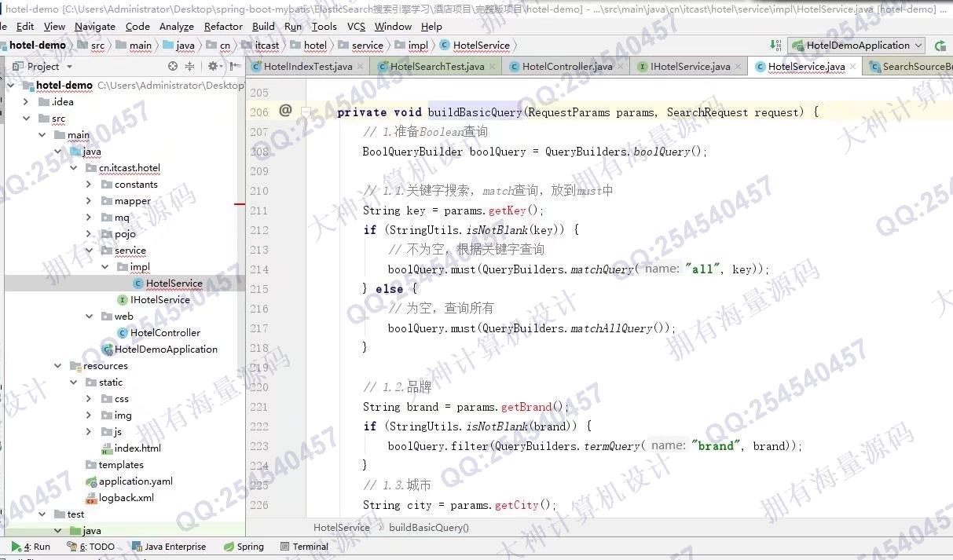Expand the constants package

[89, 184]
